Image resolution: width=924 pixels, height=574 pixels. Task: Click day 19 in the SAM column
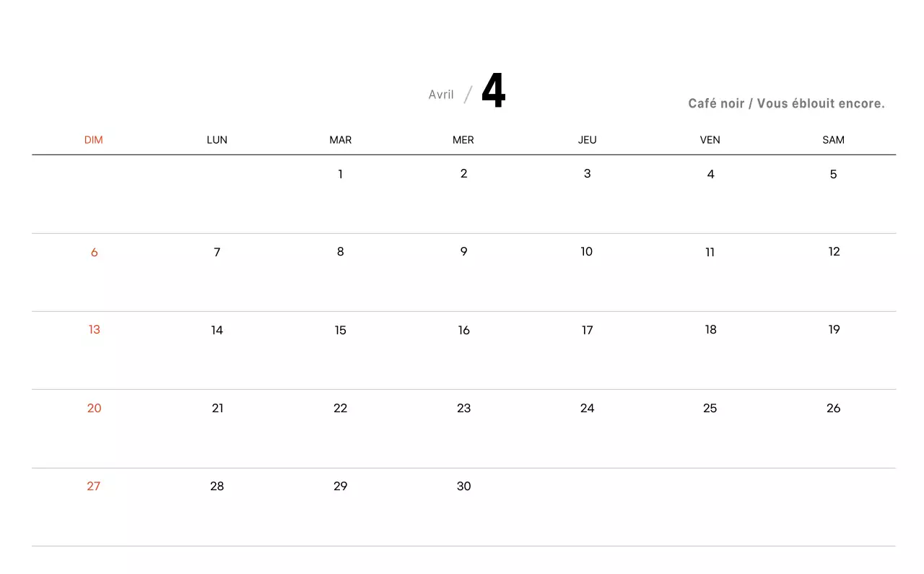834,330
